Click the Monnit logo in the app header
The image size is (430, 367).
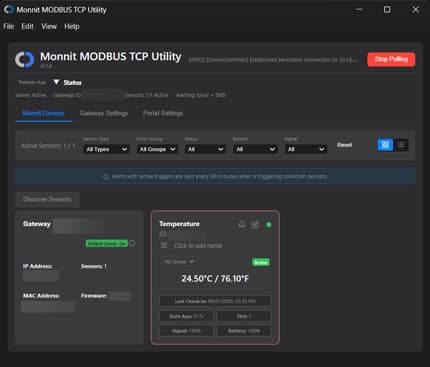25,60
